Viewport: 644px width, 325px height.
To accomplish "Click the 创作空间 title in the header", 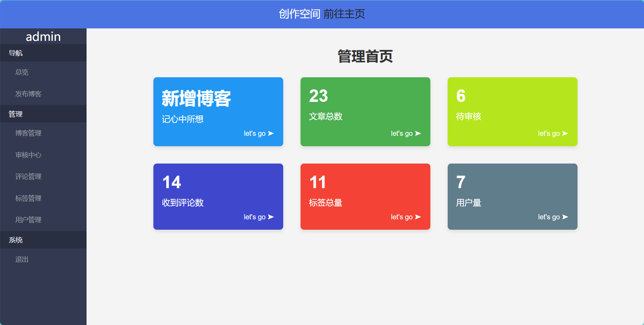I will (300, 15).
